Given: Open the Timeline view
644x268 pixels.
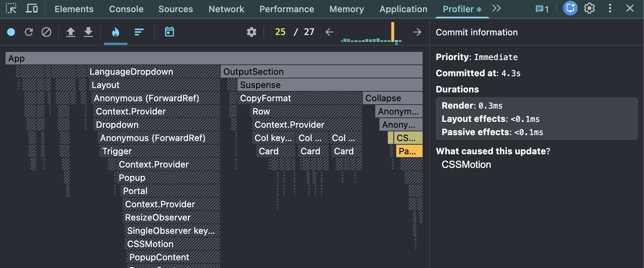Looking at the screenshot, I should click(x=169, y=32).
